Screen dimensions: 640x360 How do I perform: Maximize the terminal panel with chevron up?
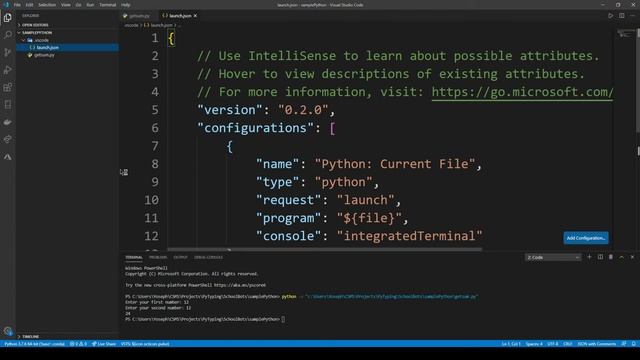pyautogui.click(x=621, y=257)
